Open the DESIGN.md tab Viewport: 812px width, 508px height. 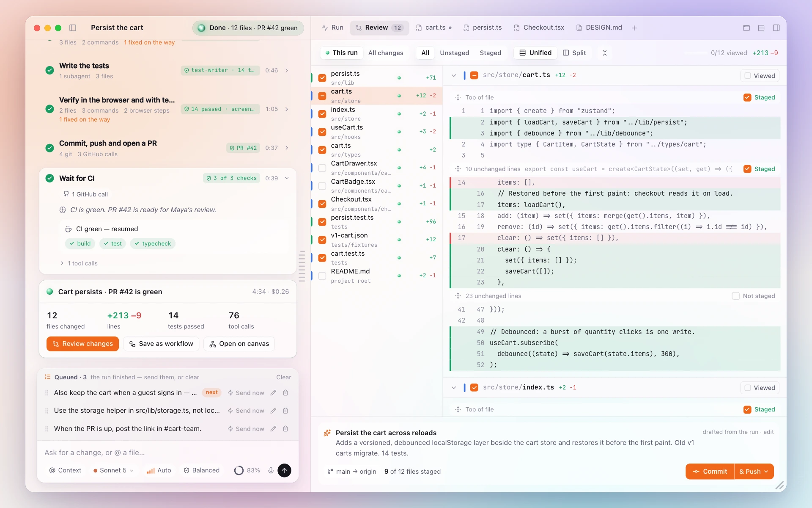click(x=599, y=28)
